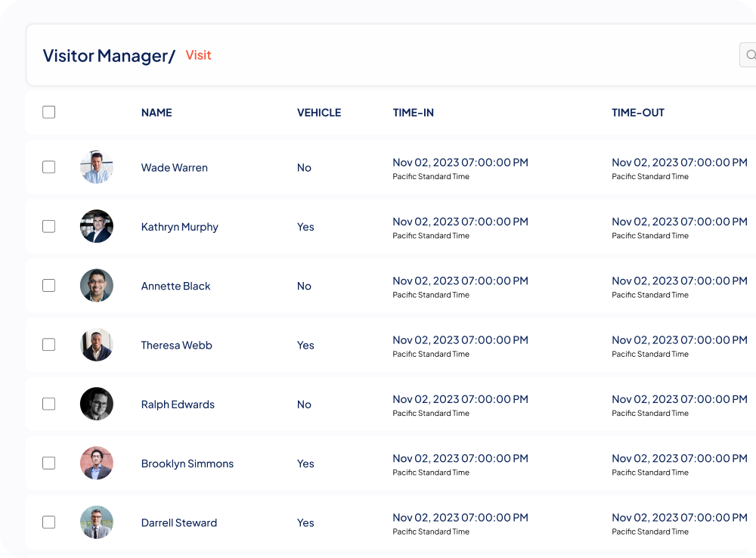
Task: Select Theresa Webb's profile avatar
Action: point(97,345)
